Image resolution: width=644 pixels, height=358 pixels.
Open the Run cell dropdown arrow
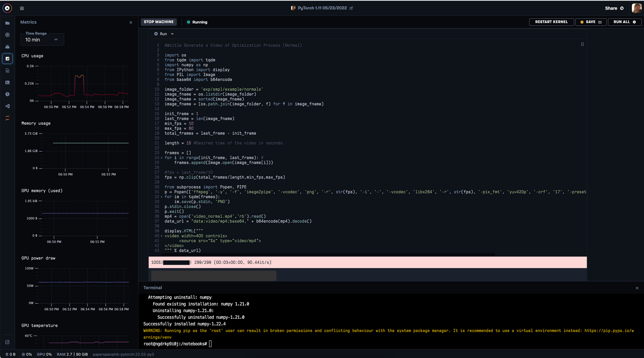pyautogui.click(x=172, y=34)
